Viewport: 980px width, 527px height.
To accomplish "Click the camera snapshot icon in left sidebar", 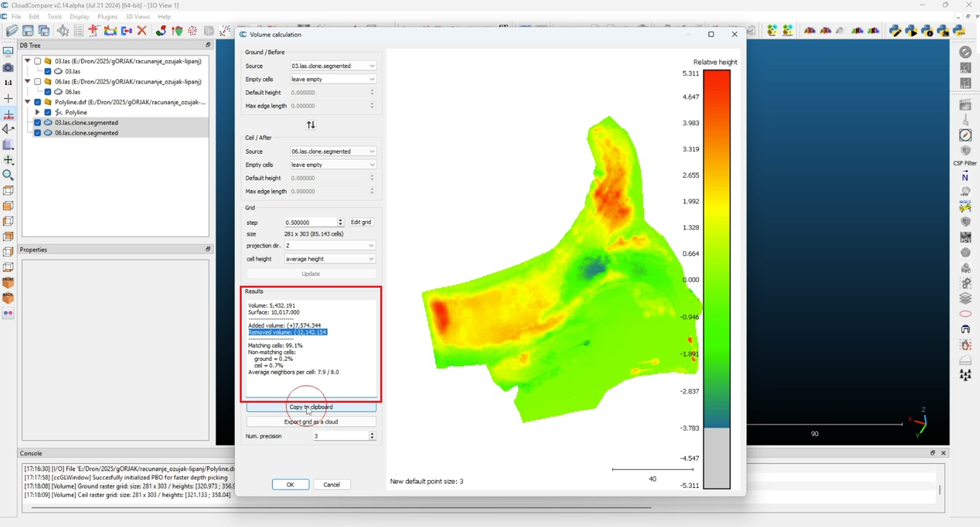I will [8, 67].
